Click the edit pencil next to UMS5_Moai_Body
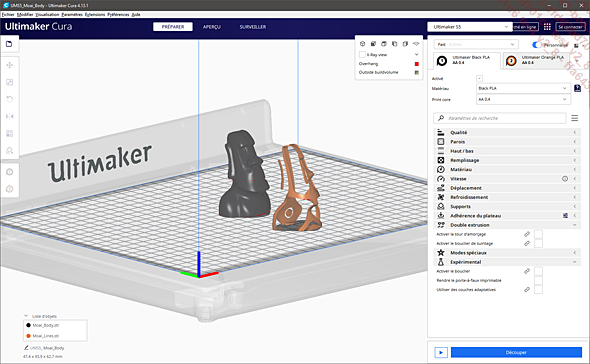This screenshot has width=590, height=364. pos(26,348)
